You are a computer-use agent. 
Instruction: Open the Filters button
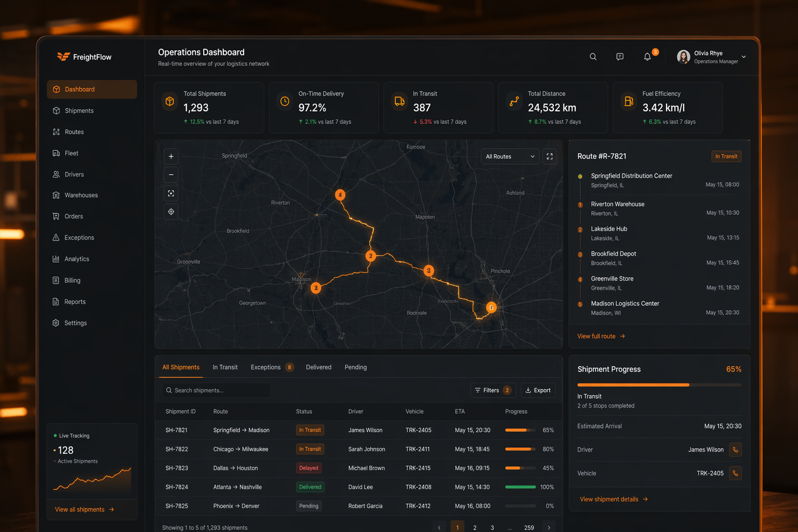point(493,390)
